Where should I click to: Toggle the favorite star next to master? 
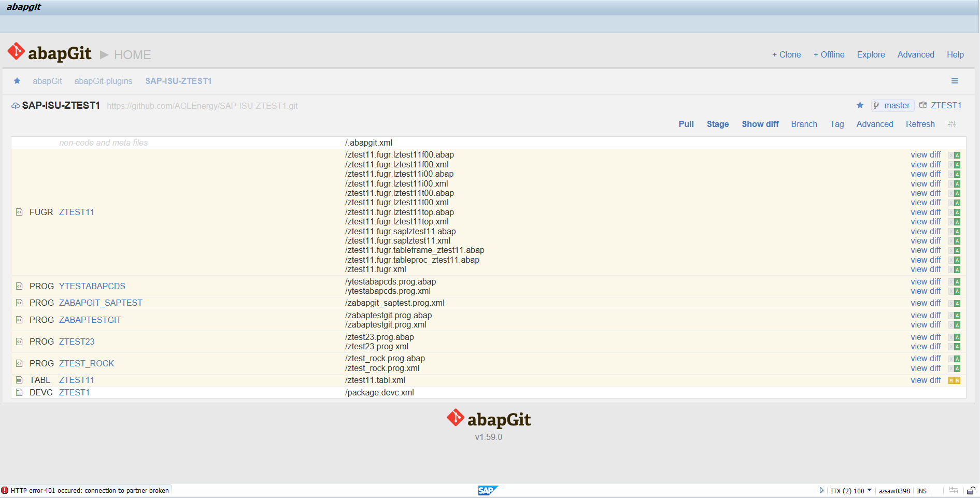[x=860, y=105]
